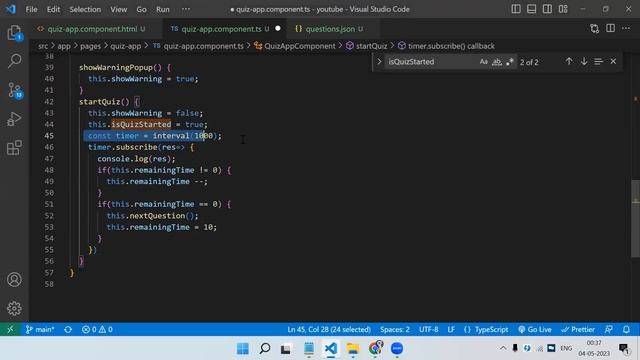Open the Accounts menu
The height and width of the screenshot is (360, 640).
point(14,280)
